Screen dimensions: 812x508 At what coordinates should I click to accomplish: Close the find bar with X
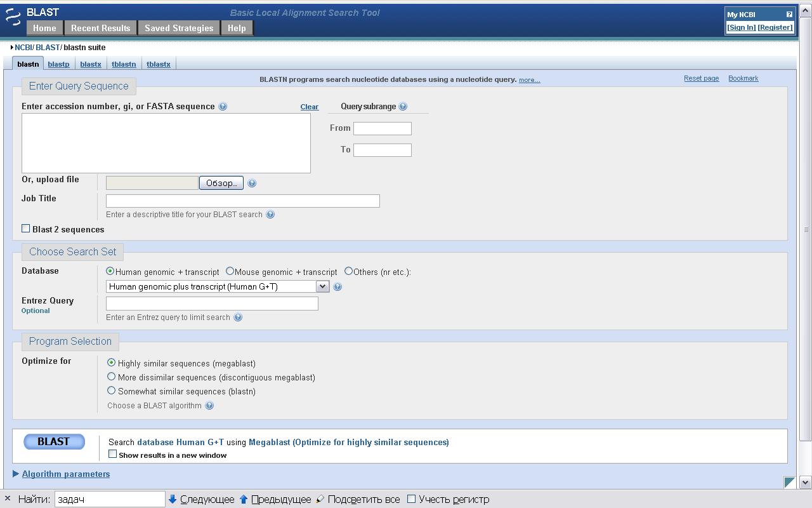pos(7,499)
